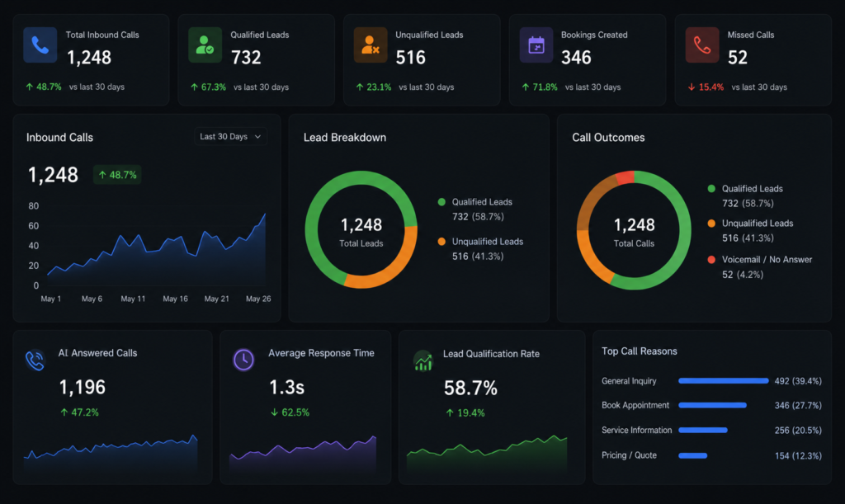The image size is (845, 504).
Task: Open the Last 30 Days dropdown
Action: [x=231, y=137]
